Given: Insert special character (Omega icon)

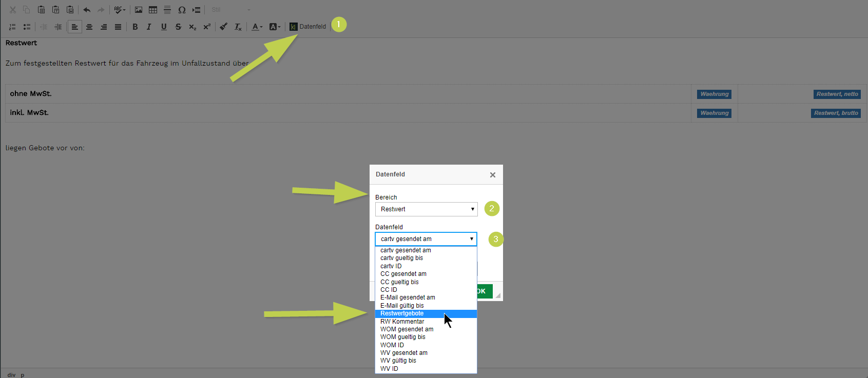Looking at the screenshot, I should pos(182,10).
